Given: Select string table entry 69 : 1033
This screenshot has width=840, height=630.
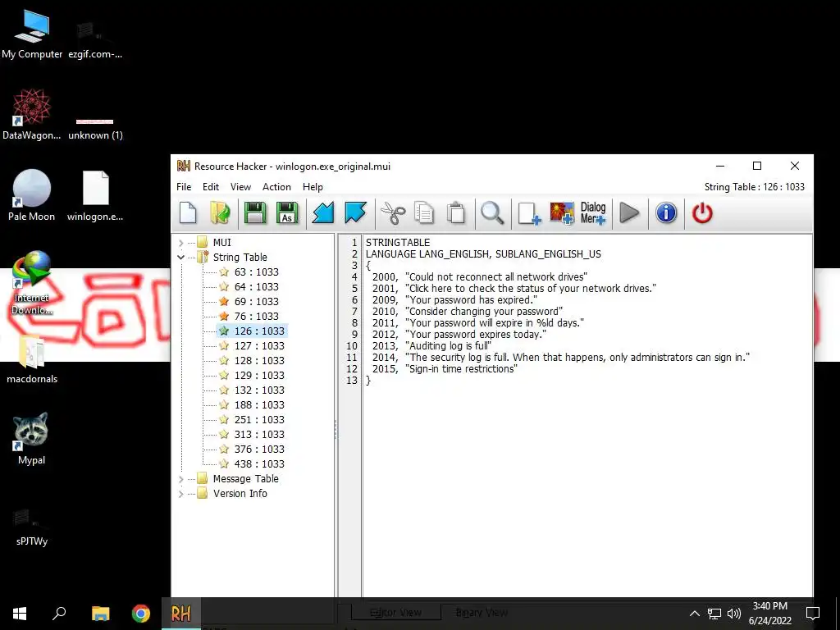Looking at the screenshot, I should (x=256, y=302).
